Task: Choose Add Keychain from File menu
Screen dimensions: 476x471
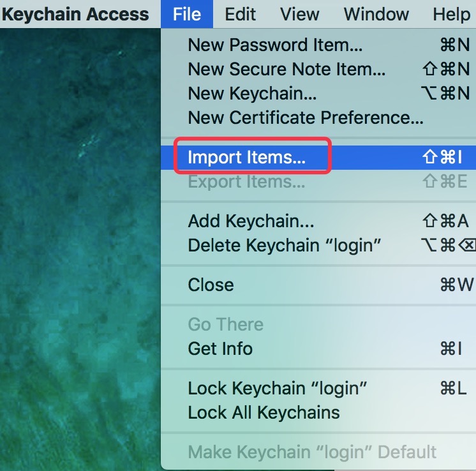Action: click(251, 221)
